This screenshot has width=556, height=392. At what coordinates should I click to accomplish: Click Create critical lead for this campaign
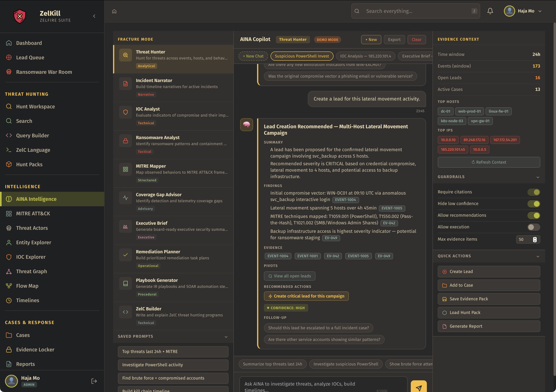coord(306,296)
